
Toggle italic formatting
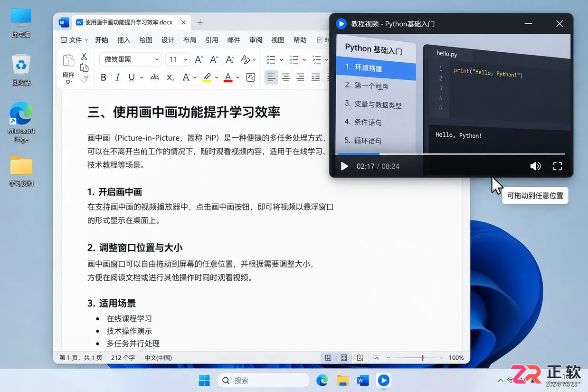pyautogui.click(x=117, y=77)
